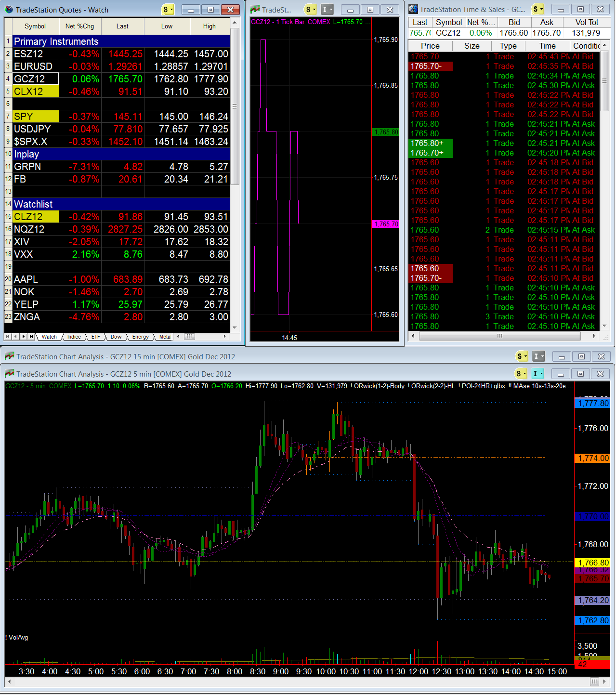Go to next worksheet tab in Quotes
The width and height of the screenshot is (616, 695).
coord(24,337)
